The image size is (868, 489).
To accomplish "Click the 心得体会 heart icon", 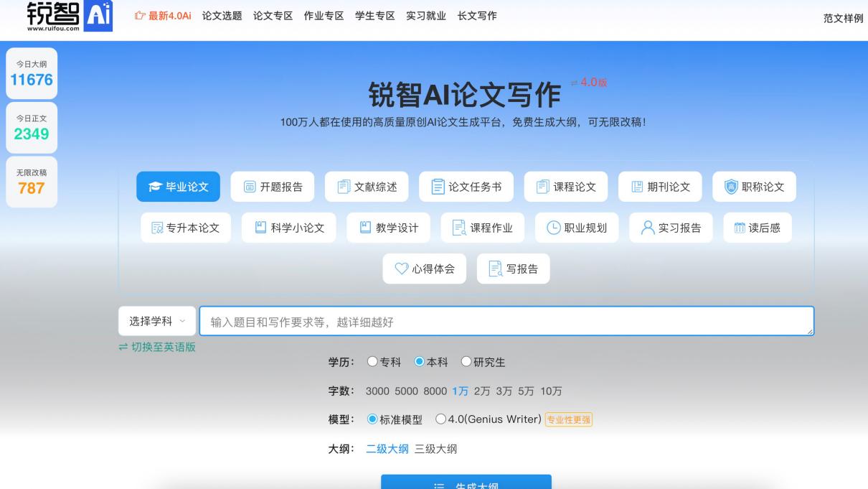I will pos(402,269).
